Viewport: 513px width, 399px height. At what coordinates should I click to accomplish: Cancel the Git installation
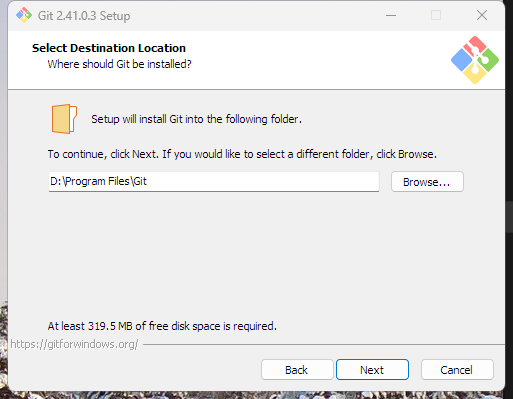coord(457,370)
